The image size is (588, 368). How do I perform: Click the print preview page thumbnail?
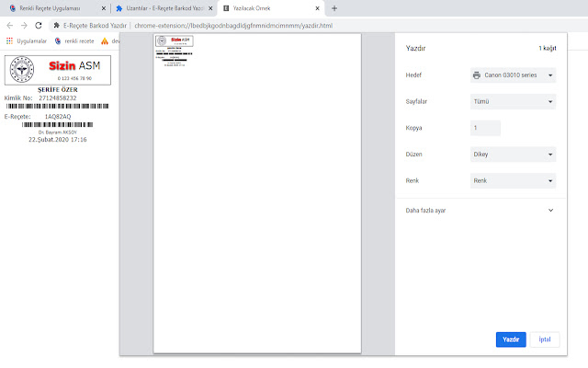click(257, 193)
